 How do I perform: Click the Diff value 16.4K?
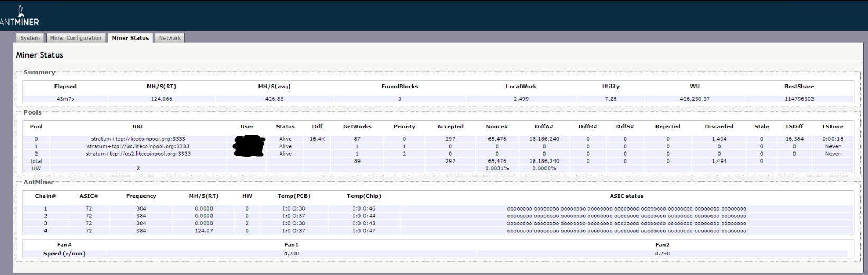pos(317,139)
